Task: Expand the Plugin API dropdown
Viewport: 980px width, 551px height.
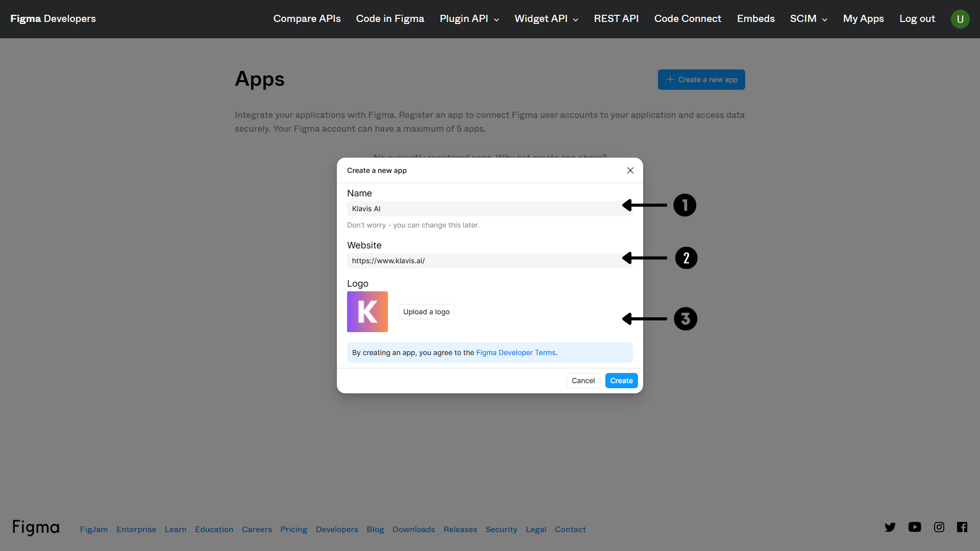Action: point(469,19)
